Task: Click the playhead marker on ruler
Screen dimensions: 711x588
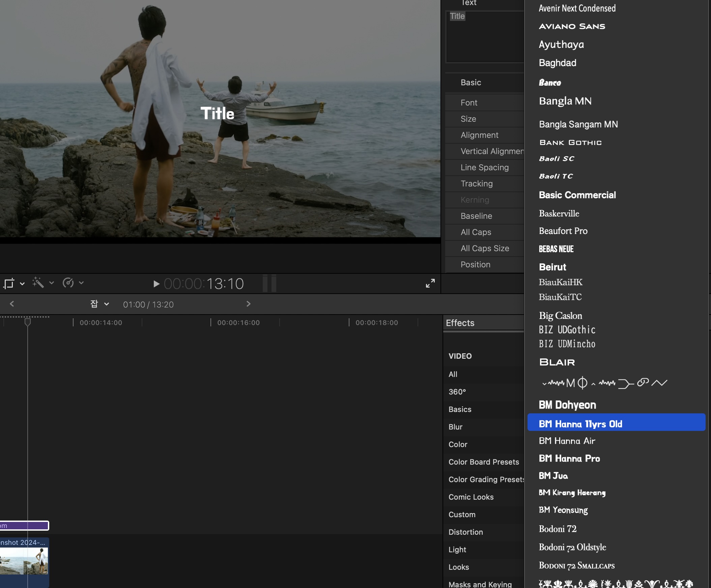Action: tap(28, 322)
